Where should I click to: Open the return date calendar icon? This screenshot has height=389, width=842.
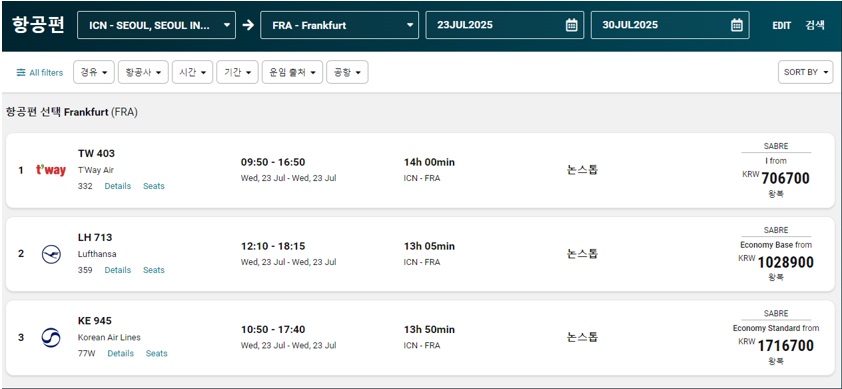coord(737,25)
